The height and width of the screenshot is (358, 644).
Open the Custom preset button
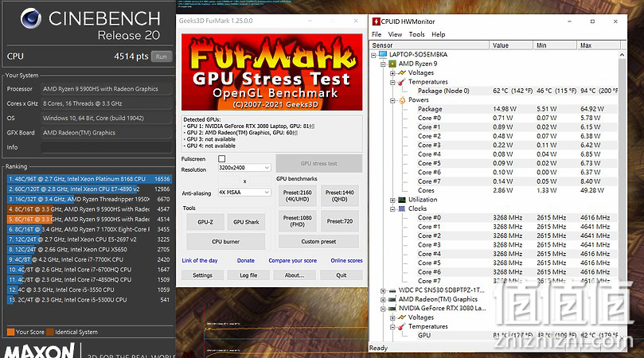click(318, 241)
